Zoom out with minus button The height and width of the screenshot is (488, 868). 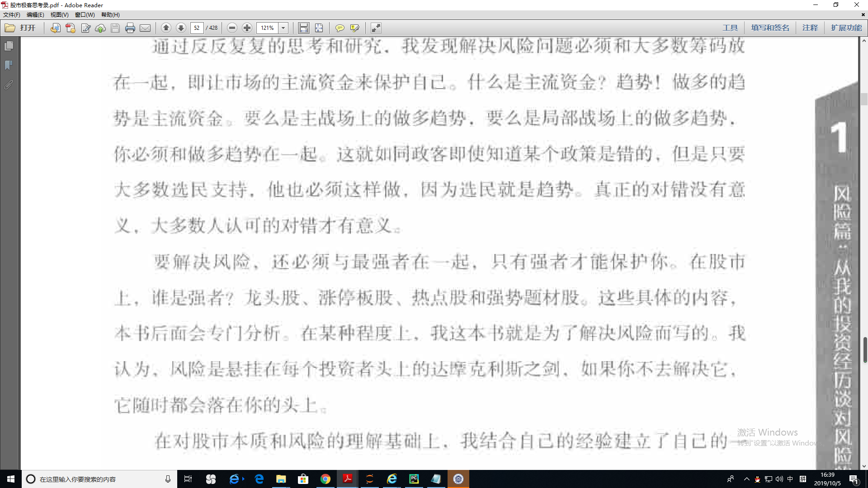pyautogui.click(x=232, y=28)
